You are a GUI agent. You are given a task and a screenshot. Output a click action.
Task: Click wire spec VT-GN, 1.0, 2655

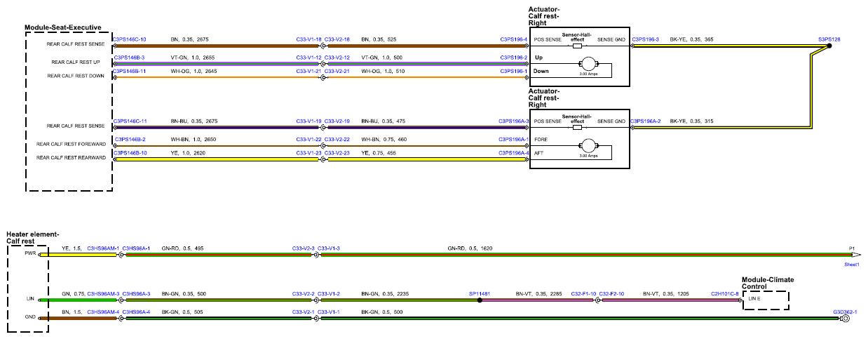coord(193,57)
